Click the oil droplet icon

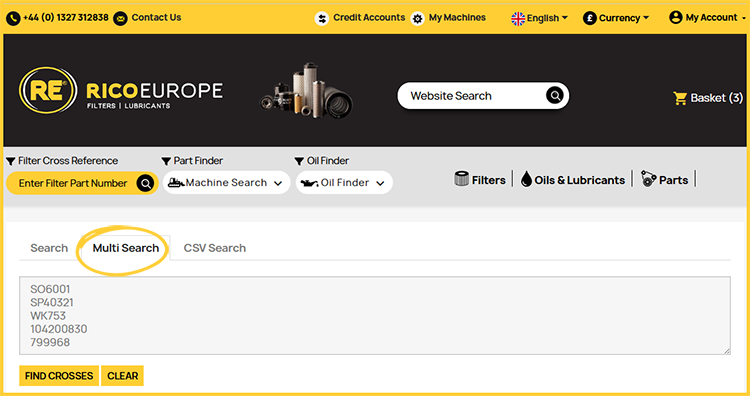point(526,179)
